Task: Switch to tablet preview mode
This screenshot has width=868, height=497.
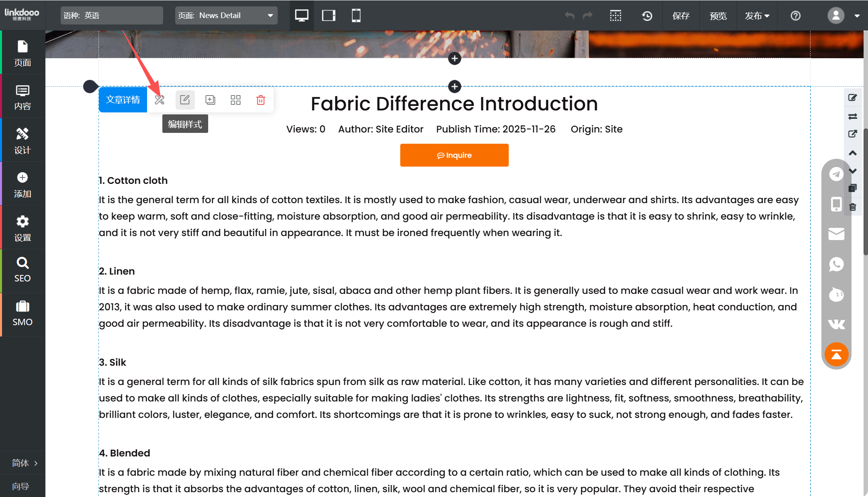Action: point(329,16)
